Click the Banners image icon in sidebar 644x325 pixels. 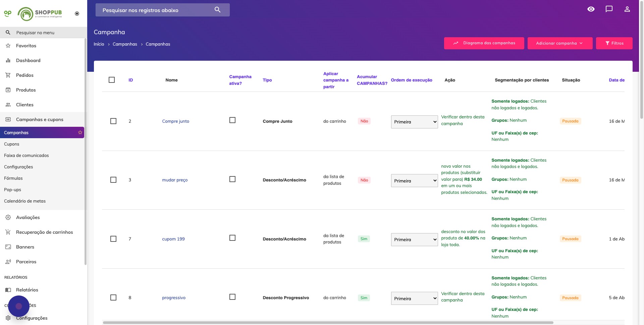point(8,247)
